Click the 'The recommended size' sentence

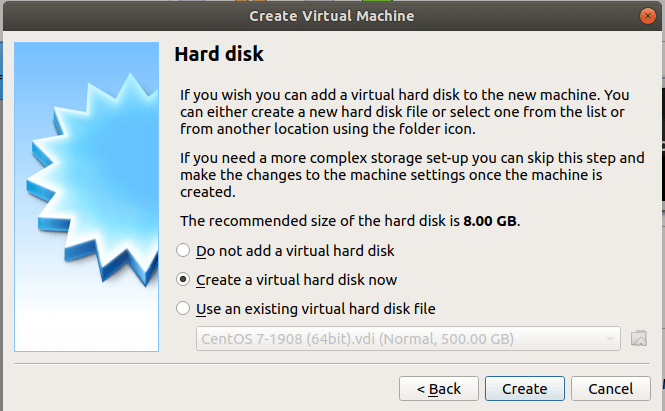(320, 220)
